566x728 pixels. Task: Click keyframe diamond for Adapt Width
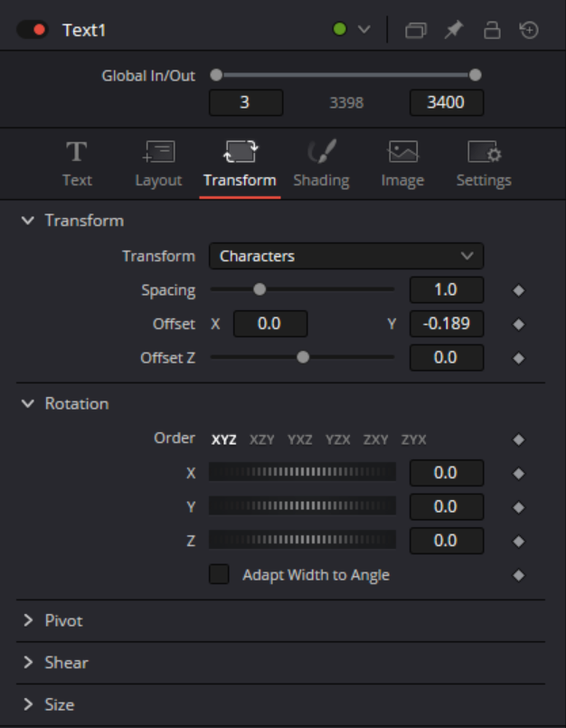click(518, 575)
